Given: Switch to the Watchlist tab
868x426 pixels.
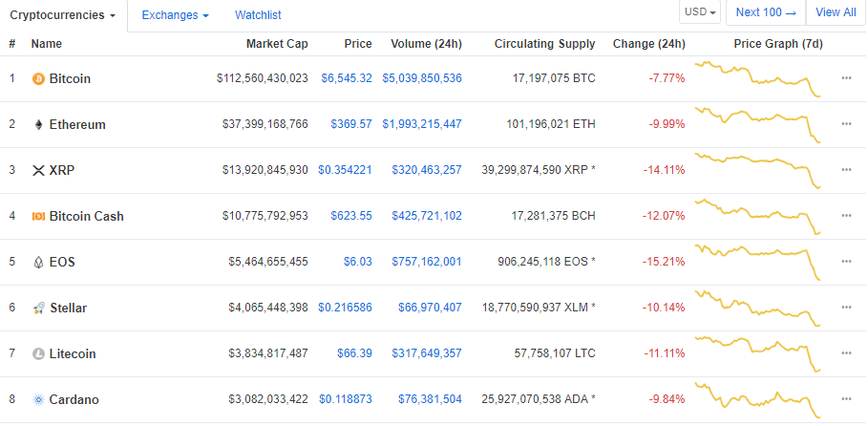Looking at the screenshot, I should 258,15.
